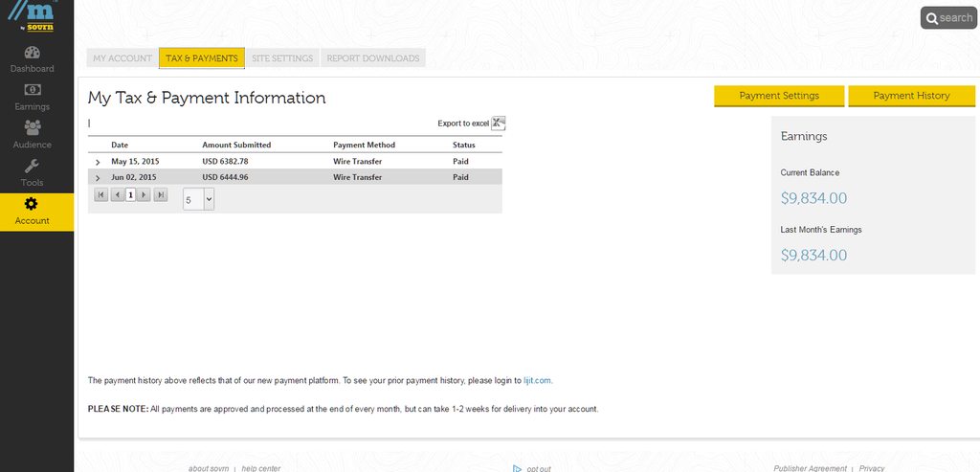Screen dimensions: 980x472
Task: Expand the Jun 02, 2015 payment row
Action: 98,178
